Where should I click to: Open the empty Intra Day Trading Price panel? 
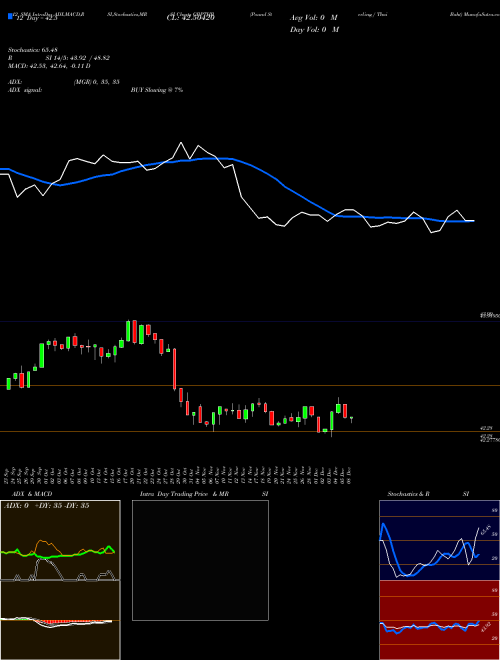200,560
